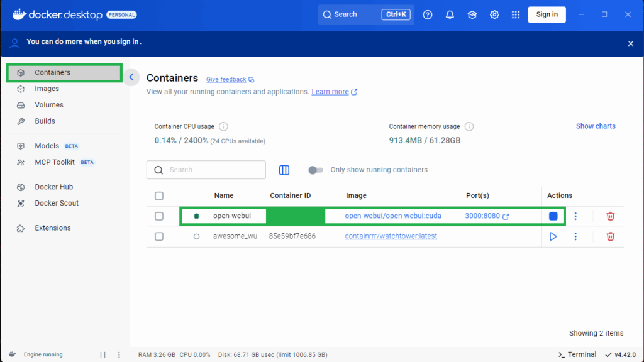Dismiss the sign-in banner
Image resolution: width=644 pixels, height=362 pixels.
[x=630, y=43]
